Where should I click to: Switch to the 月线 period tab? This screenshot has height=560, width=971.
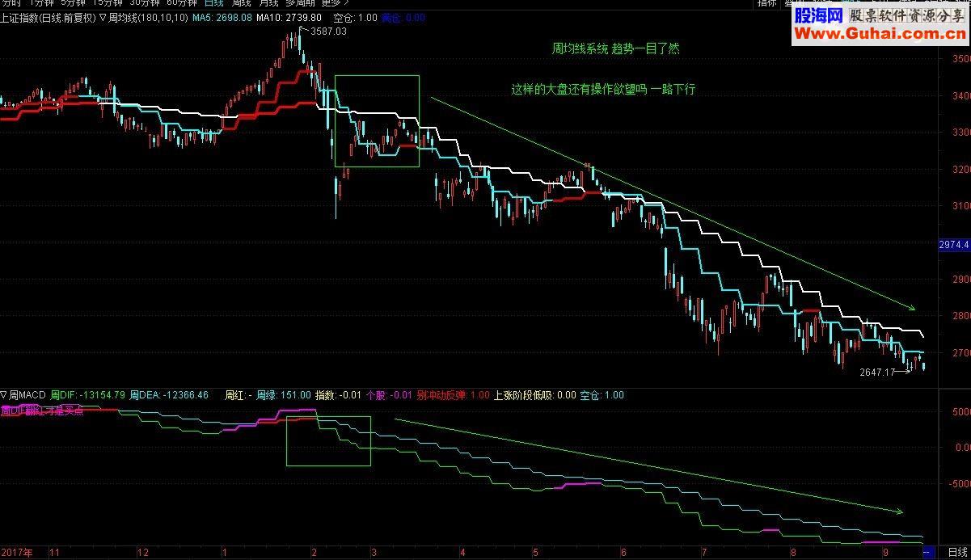pyautogui.click(x=268, y=3)
